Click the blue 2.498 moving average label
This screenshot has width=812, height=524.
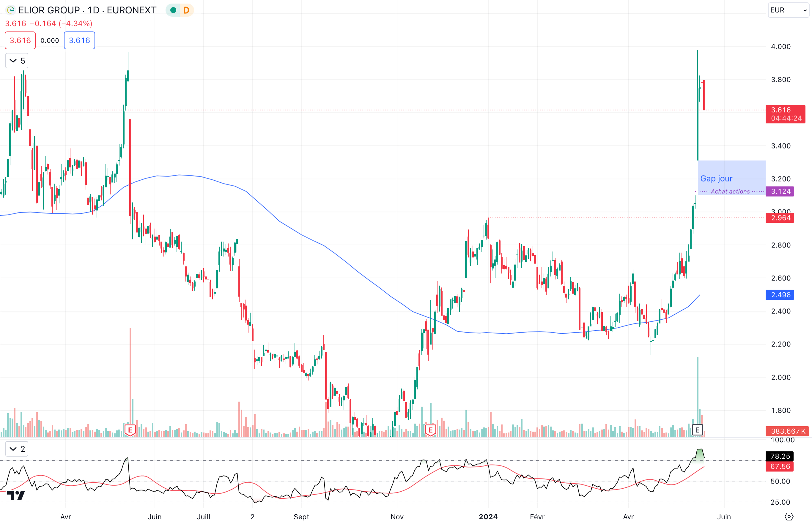(x=780, y=295)
